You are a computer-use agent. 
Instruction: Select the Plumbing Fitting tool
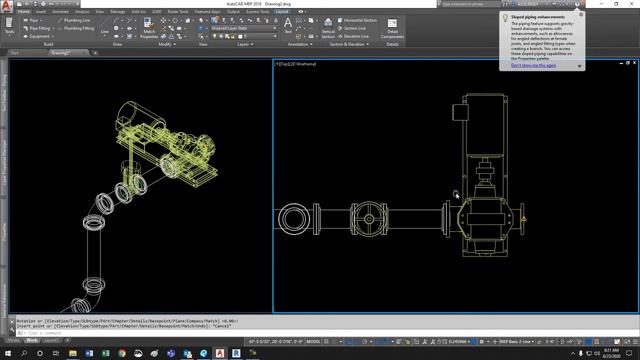(x=76, y=28)
